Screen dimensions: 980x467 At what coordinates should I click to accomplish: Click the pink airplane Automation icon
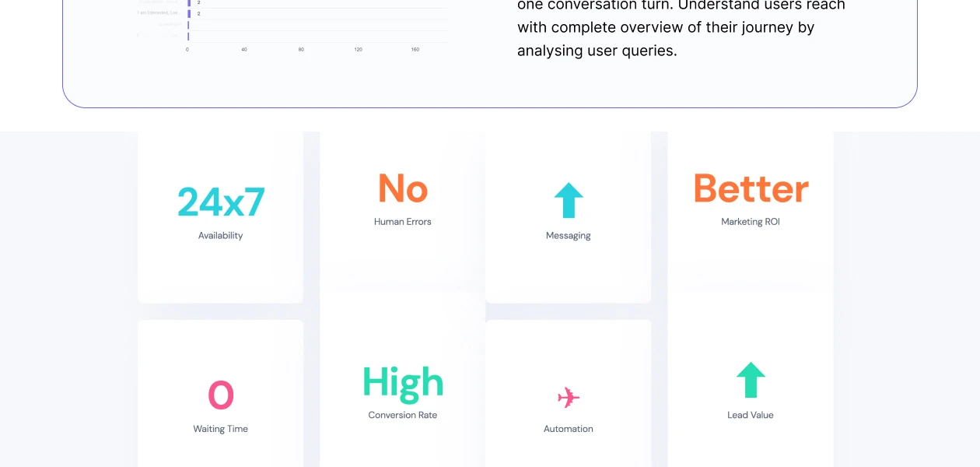(x=569, y=398)
